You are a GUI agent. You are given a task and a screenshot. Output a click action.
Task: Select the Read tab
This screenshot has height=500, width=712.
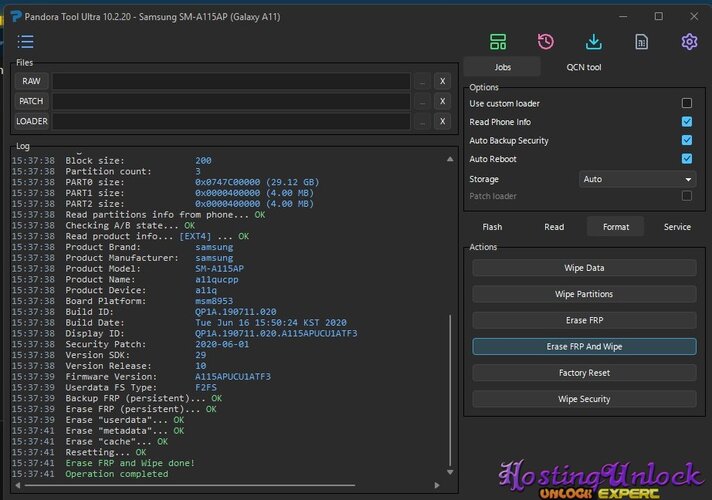pyautogui.click(x=554, y=227)
